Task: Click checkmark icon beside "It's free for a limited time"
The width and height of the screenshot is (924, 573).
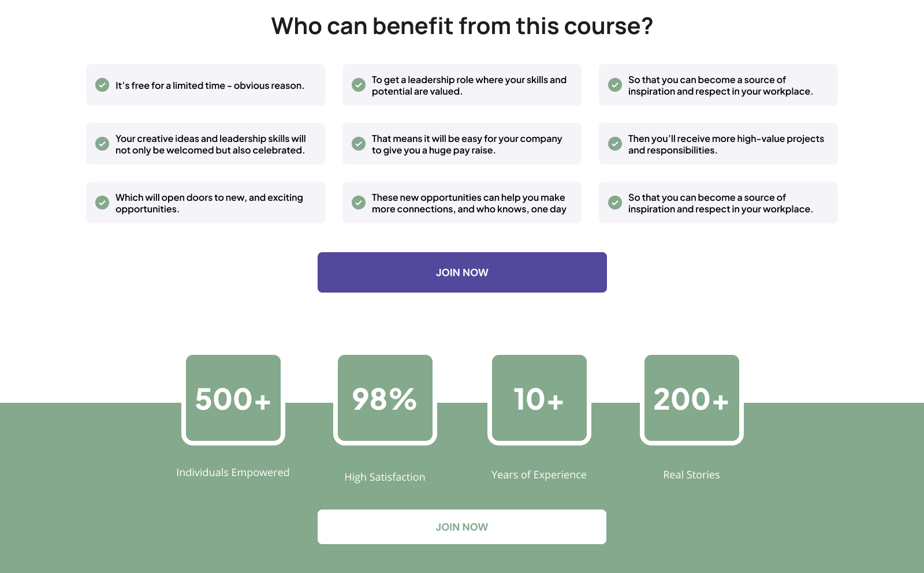Action: click(102, 85)
